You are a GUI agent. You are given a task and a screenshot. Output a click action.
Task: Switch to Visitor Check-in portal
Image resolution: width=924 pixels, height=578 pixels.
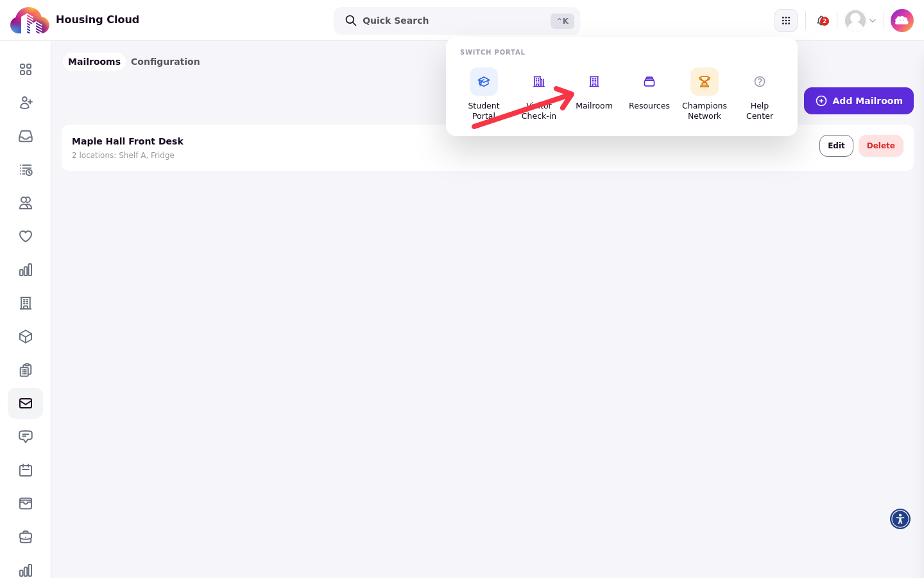tap(539, 94)
